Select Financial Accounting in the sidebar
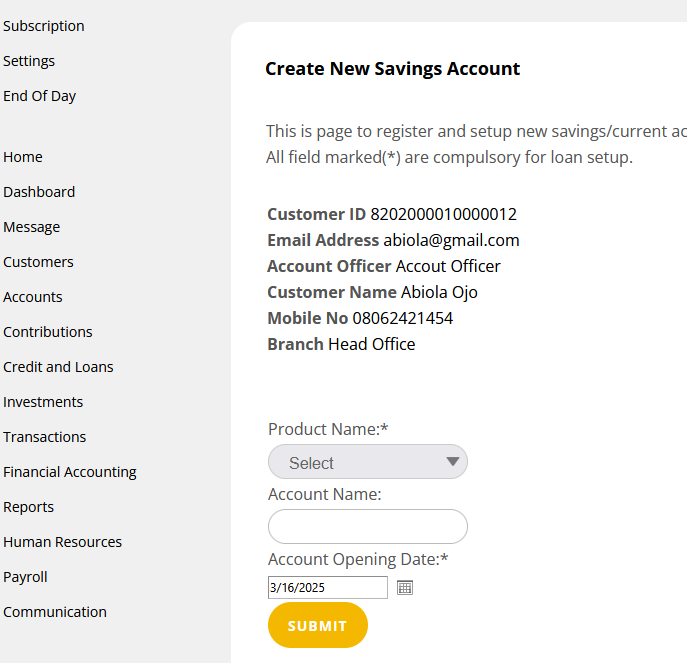Screen dimensions: 687x663 click(x=70, y=472)
